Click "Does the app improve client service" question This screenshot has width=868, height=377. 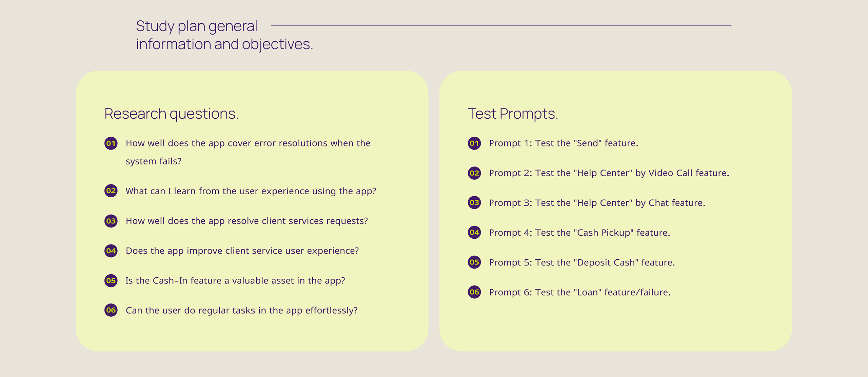tap(242, 251)
